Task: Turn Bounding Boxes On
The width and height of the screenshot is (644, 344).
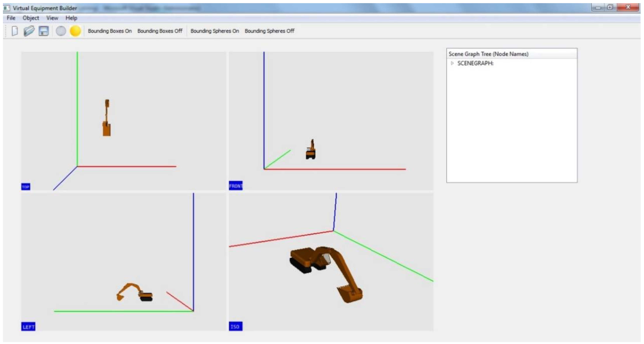Action: click(x=110, y=31)
